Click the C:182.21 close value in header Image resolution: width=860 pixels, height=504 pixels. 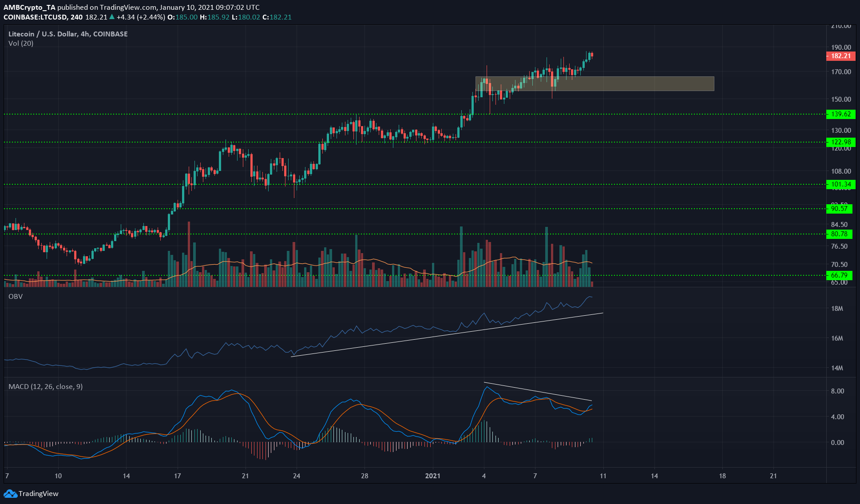click(277, 17)
